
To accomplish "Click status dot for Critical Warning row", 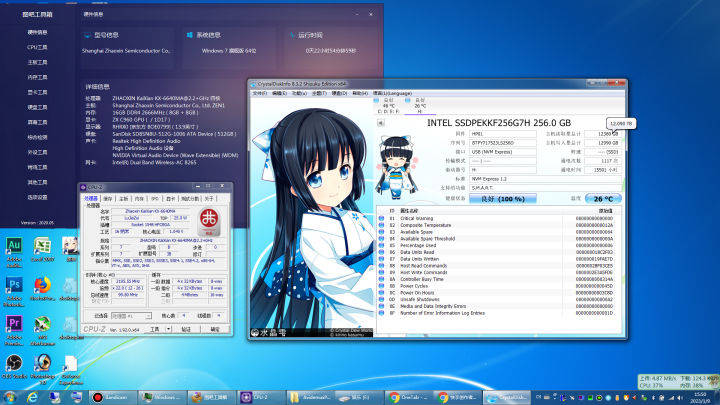I will [381, 219].
